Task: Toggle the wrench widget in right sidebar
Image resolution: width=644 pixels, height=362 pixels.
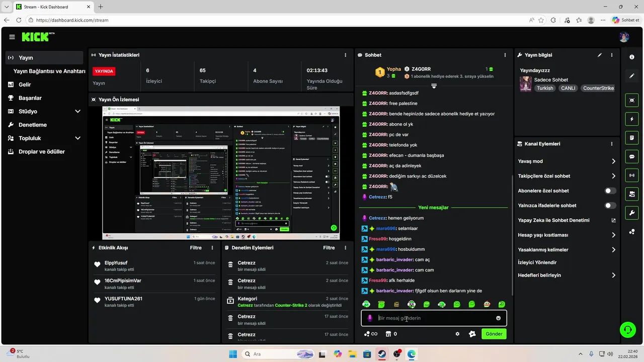Action: point(632,213)
